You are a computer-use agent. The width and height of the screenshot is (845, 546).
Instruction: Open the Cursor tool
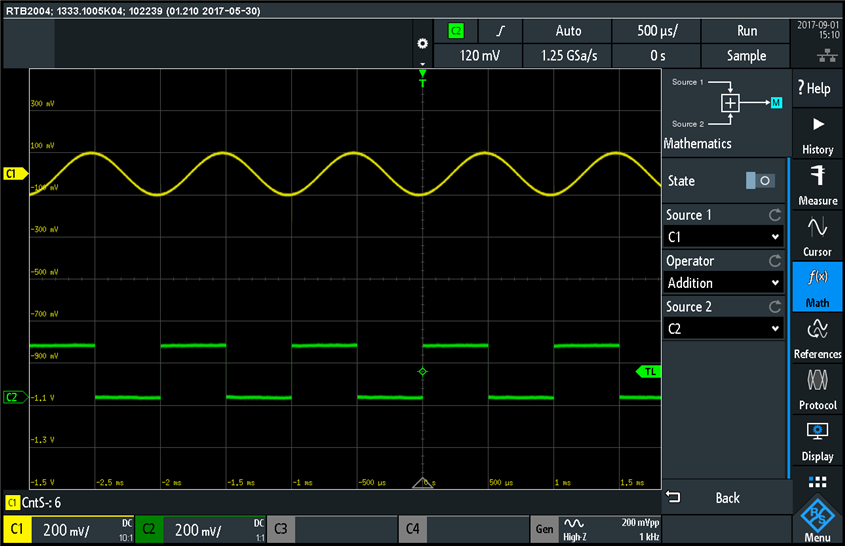click(x=817, y=236)
